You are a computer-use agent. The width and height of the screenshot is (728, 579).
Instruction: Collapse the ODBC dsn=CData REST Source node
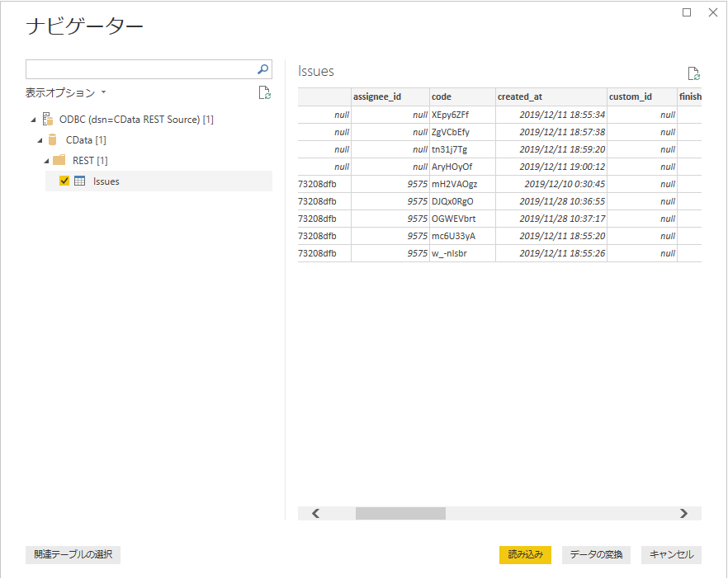click(33, 120)
